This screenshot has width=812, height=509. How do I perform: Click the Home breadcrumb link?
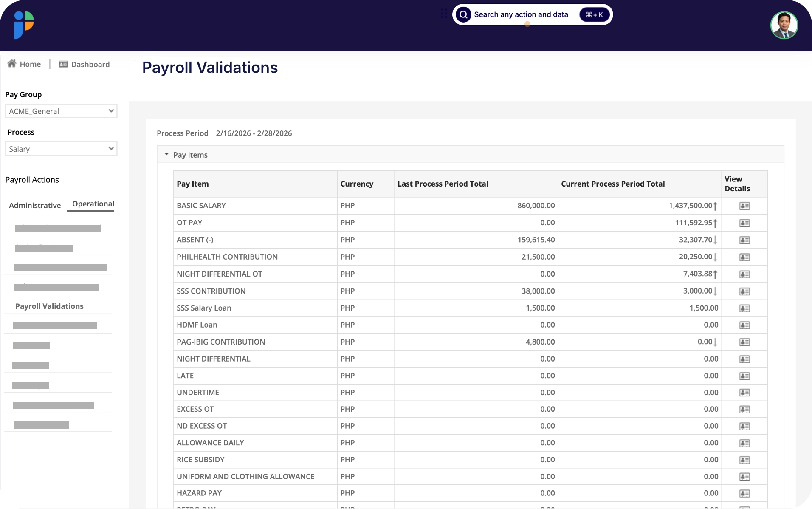(x=30, y=63)
